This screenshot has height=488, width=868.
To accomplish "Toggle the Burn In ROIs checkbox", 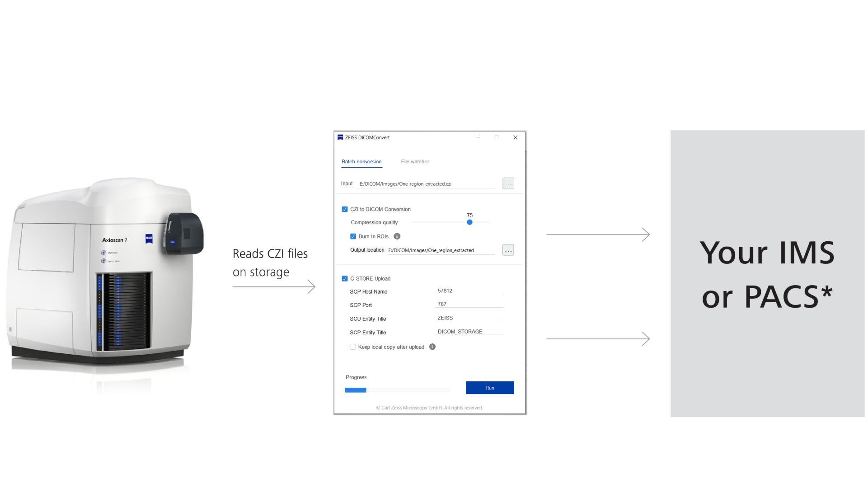I will point(353,236).
